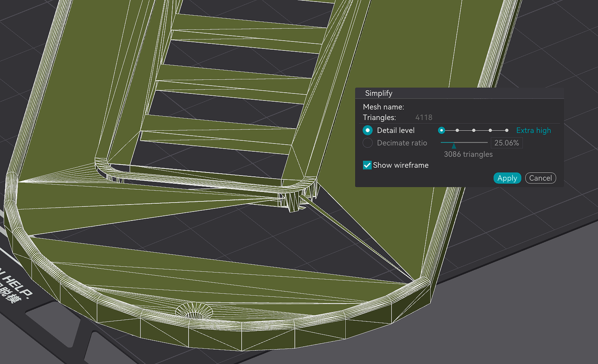Click the Extra high detail label

(x=533, y=130)
